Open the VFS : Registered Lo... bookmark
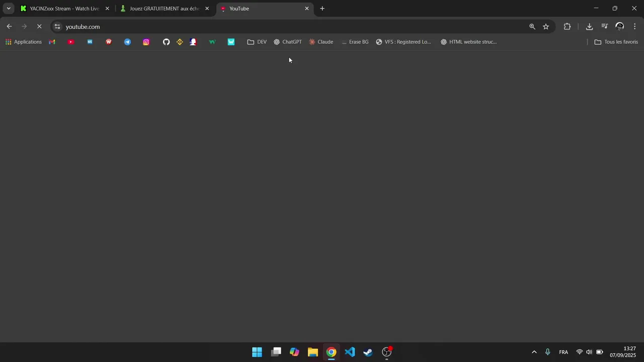The height and width of the screenshot is (362, 644). tap(404, 42)
